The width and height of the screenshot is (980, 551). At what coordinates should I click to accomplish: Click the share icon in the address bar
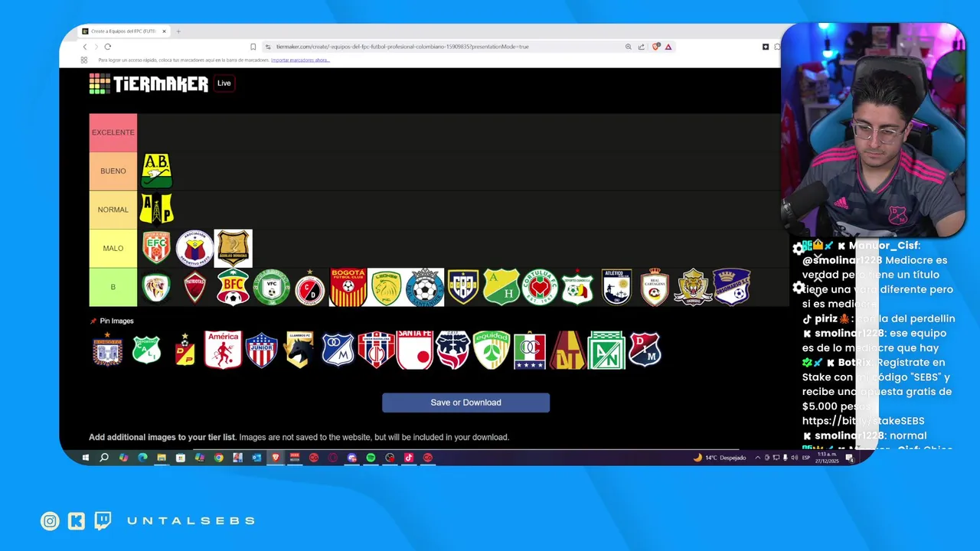641,47
